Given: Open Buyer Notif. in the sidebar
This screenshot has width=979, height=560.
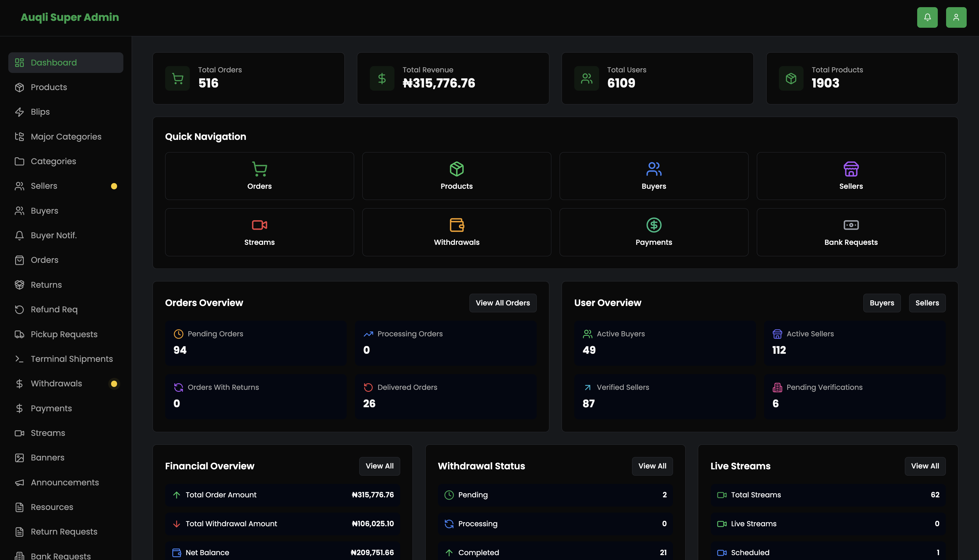Looking at the screenshot, I should (x=54, y=235).
